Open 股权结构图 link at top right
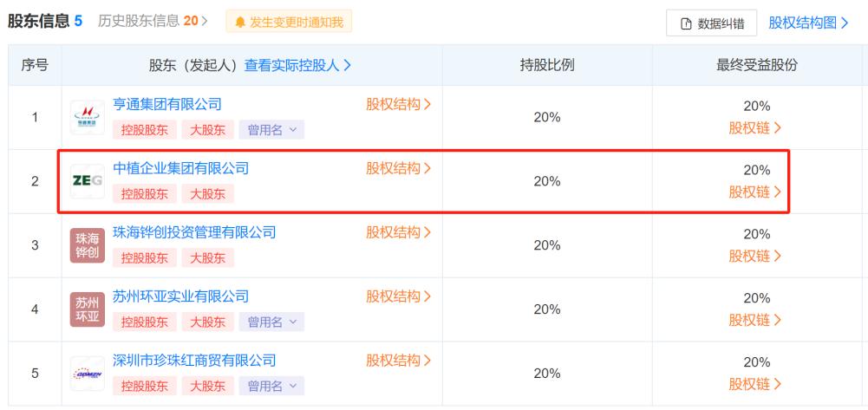This screenshot has height=410, width=868. coord(808,22)
